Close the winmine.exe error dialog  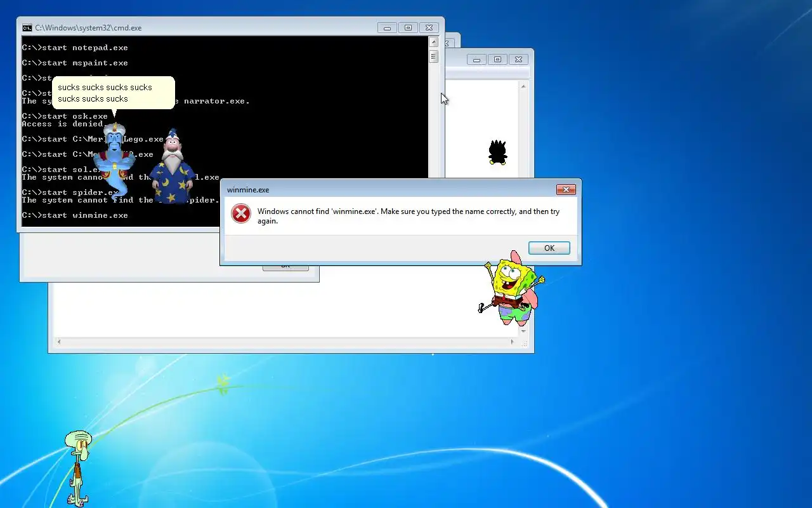[566, 190]
